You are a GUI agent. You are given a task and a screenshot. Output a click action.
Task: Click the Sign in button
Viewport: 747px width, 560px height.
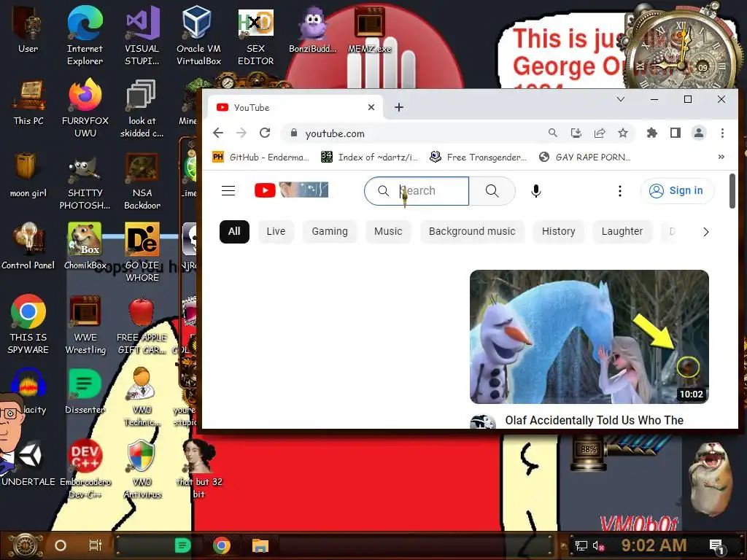coord(677,190)
